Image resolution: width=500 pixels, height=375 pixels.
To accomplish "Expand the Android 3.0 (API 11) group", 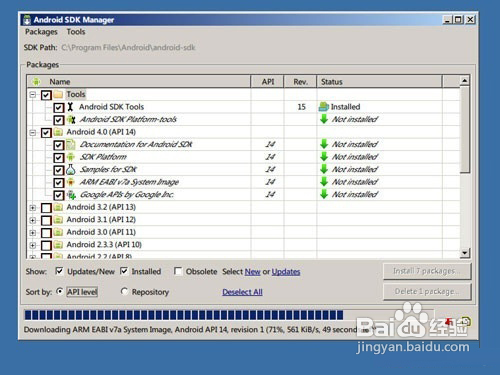I will [33, 233].
